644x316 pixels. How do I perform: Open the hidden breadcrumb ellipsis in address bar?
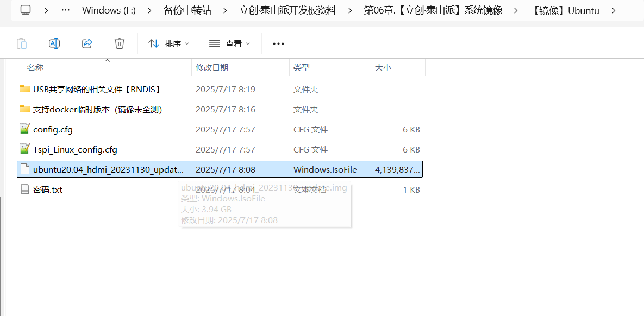pos(65,10)
